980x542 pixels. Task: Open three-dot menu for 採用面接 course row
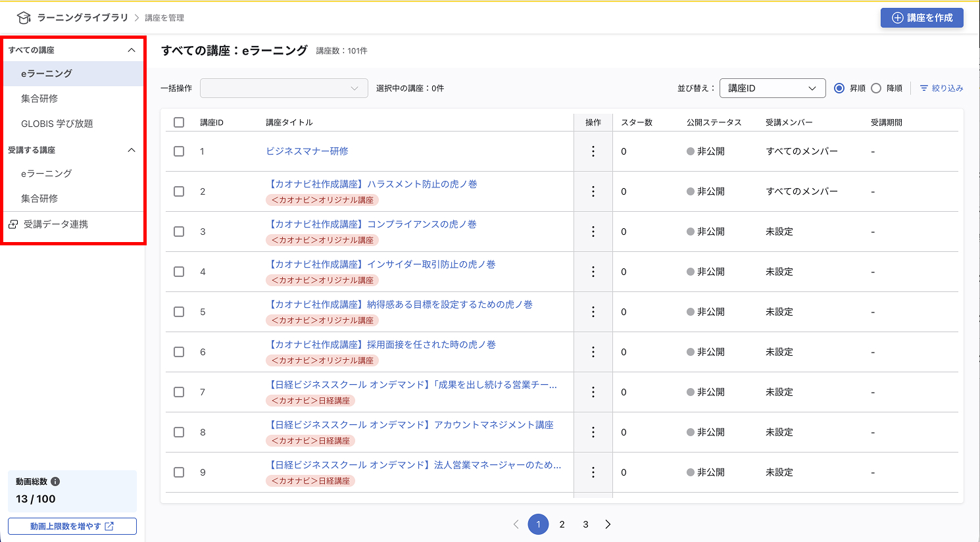593,352
